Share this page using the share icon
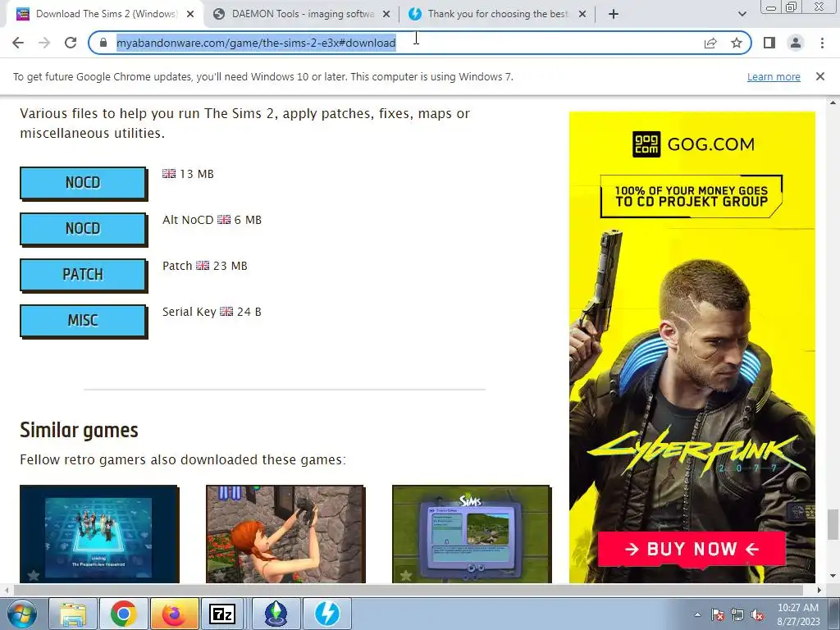 click(x=710, y=43)
